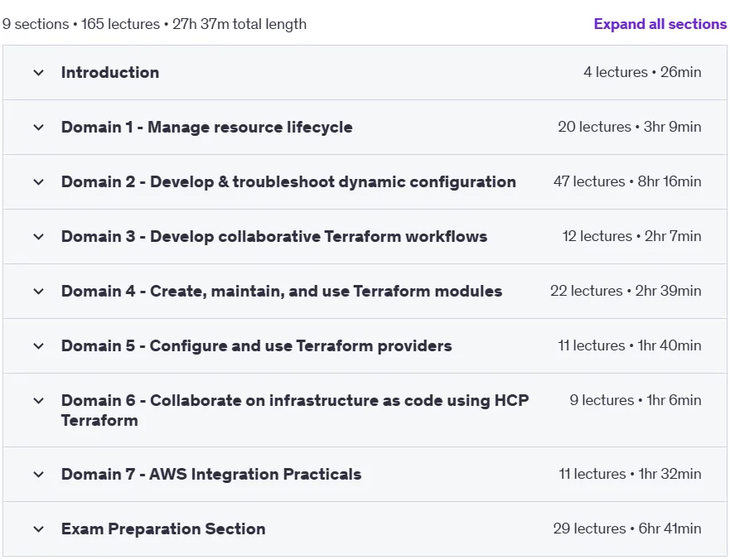The height and width of the screenshot is (560, 730).
Task: Expand Domain 4 modules chevron icon
Action: pos(39,292)
